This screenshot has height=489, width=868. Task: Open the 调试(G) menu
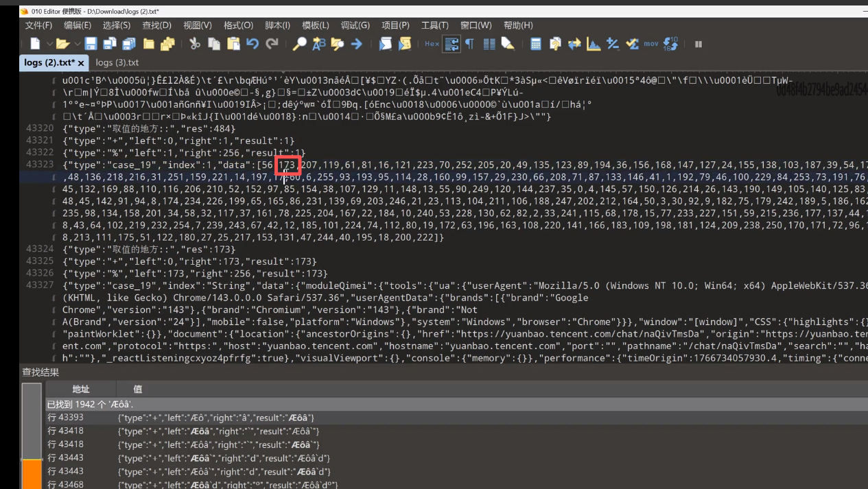click(355, 25)
